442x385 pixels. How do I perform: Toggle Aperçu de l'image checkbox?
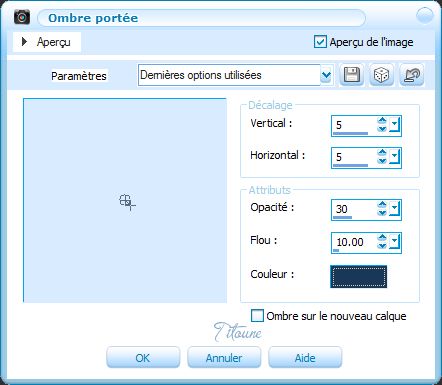pyautogui.click(x=320, y=42)
